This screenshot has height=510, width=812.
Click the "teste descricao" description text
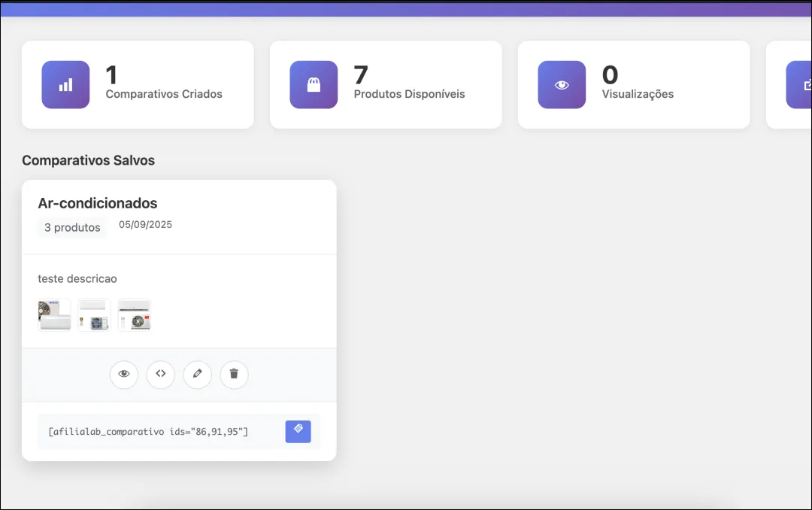77,279
